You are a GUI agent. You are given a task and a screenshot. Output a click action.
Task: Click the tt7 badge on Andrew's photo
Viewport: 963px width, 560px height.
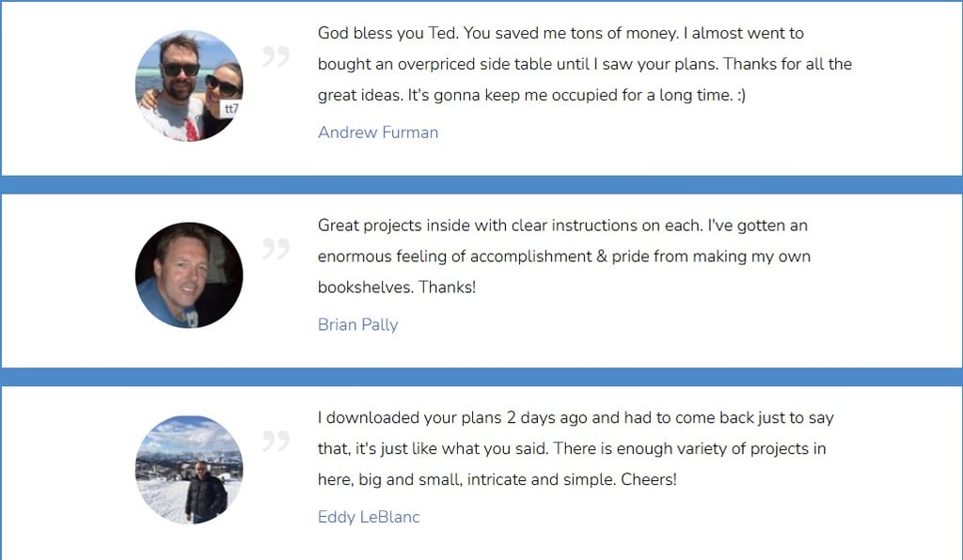point(231,109)
